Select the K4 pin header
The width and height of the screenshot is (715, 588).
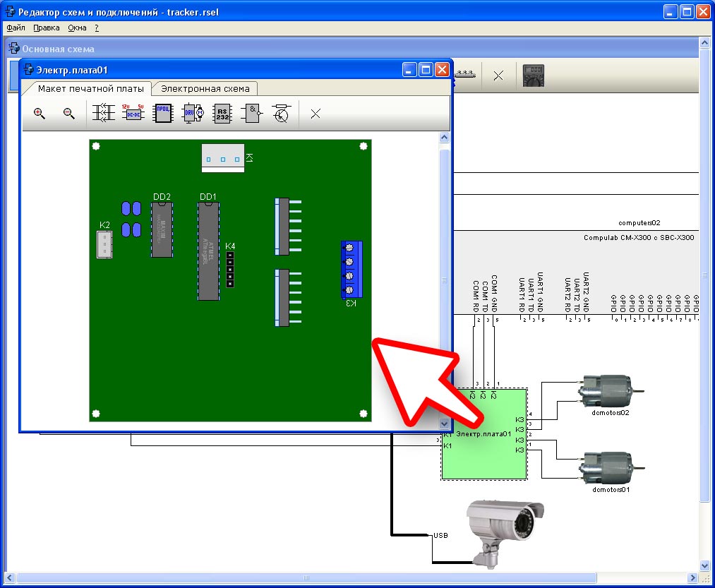click(x=230, y=270)
